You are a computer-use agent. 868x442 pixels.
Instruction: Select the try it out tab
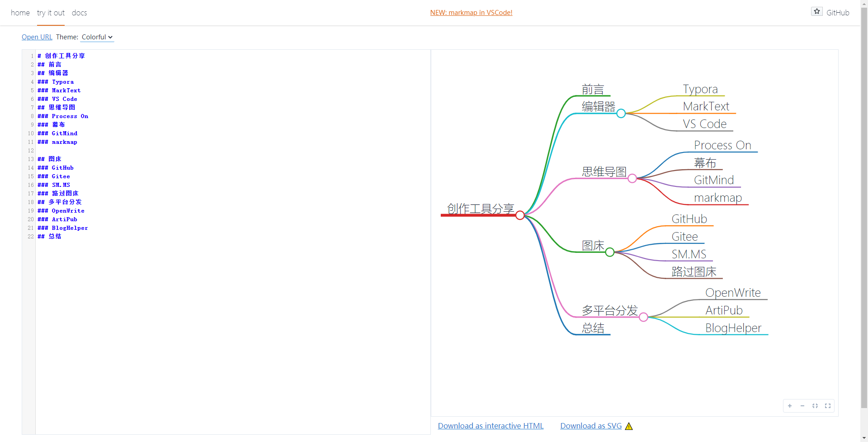coord(51,13)
